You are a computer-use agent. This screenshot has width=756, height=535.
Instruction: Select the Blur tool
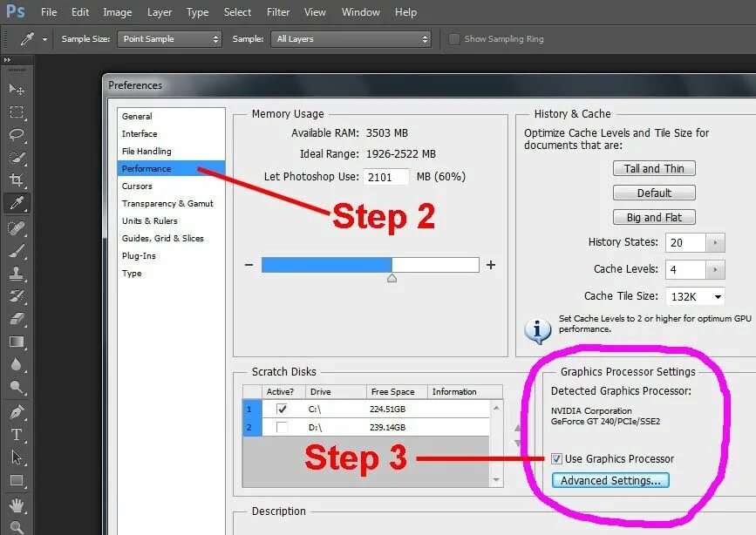(x=17, y=364)
